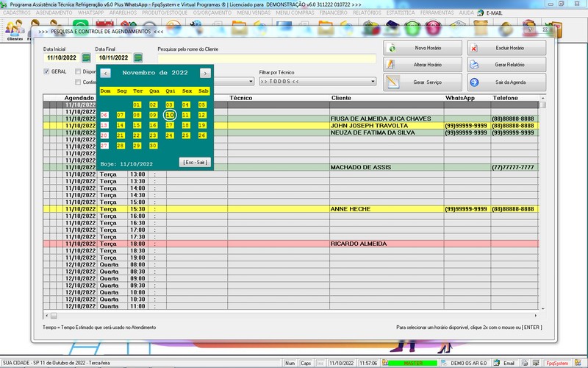Select FIUSA DE ALMEIDA JUCA CHAVES row
The image size is (588, 368).
290,118
